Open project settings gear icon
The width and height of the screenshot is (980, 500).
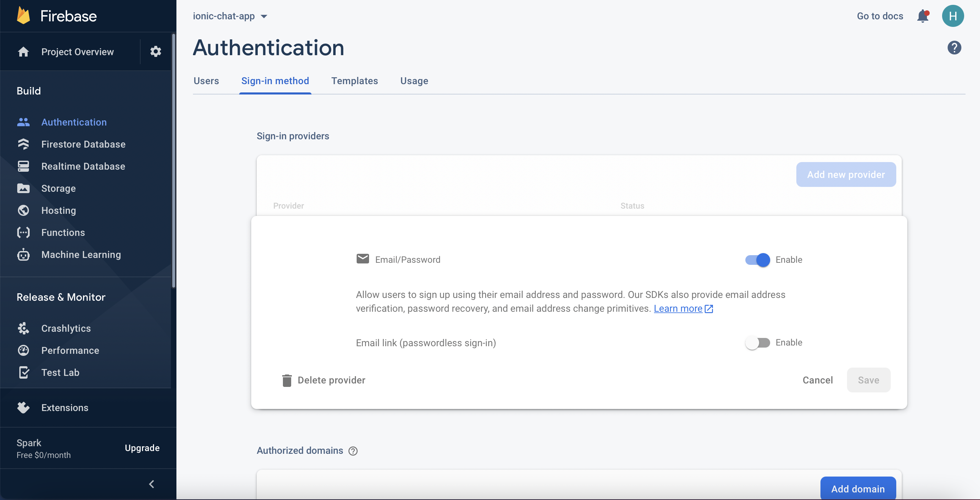[x=156, y=51]
